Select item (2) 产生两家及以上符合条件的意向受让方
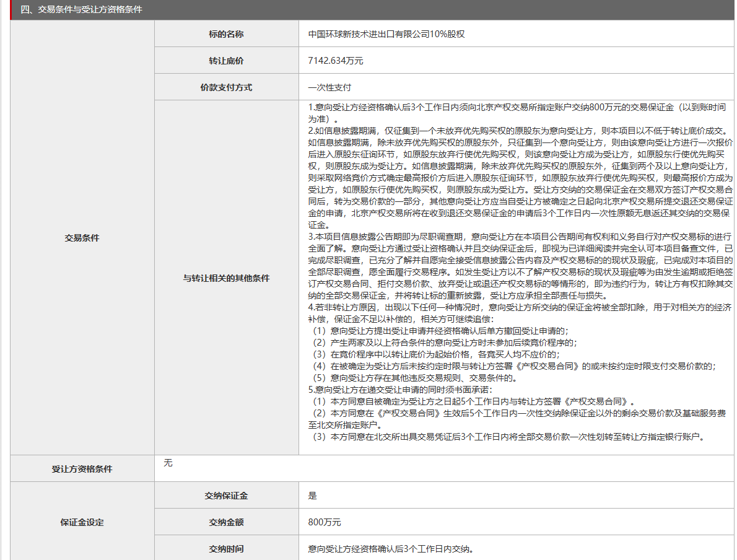Screen dimensions: 737x560 coord(444,343)
